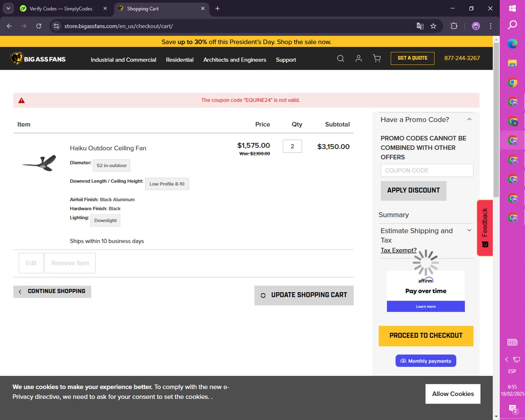This screenshot has width=525, height=420.
Task: Click Allow Cookies button
Action: click(453, 394)
